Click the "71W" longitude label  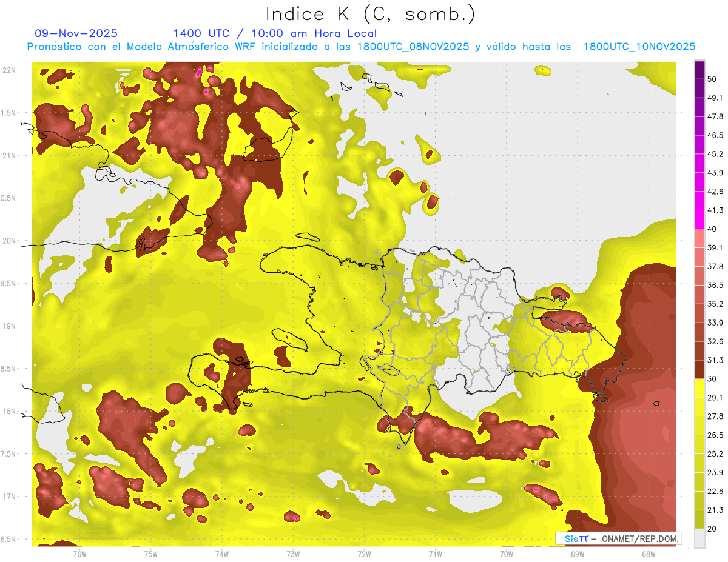coord(435,554)
